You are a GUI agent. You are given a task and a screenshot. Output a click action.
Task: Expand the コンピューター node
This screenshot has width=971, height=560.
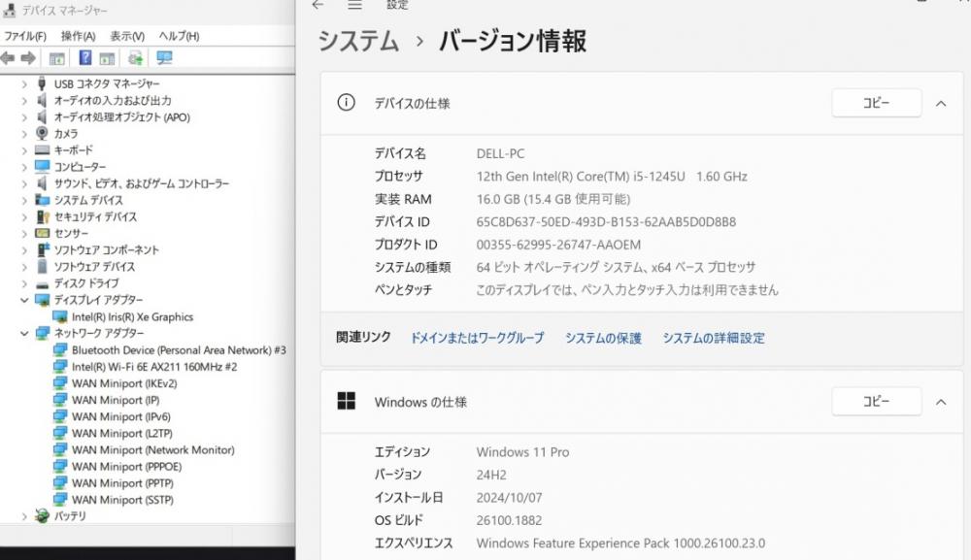[x=24, y=167]
